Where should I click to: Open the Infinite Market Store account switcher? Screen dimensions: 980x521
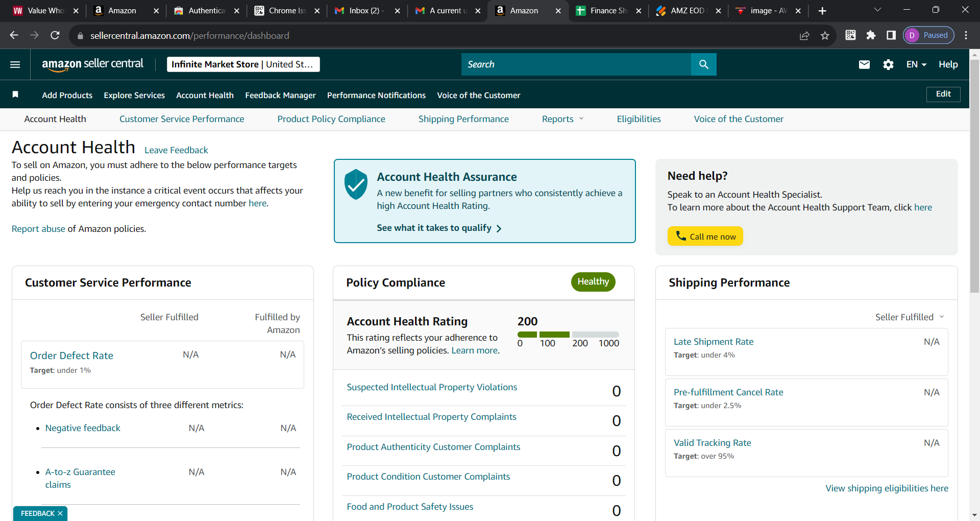click(x=243, y=64)
